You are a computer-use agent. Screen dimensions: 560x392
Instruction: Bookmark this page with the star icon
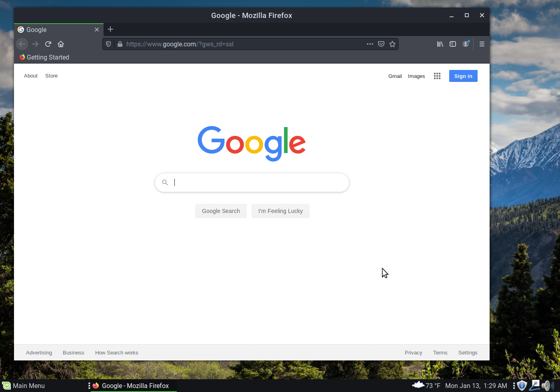[392, 44]
